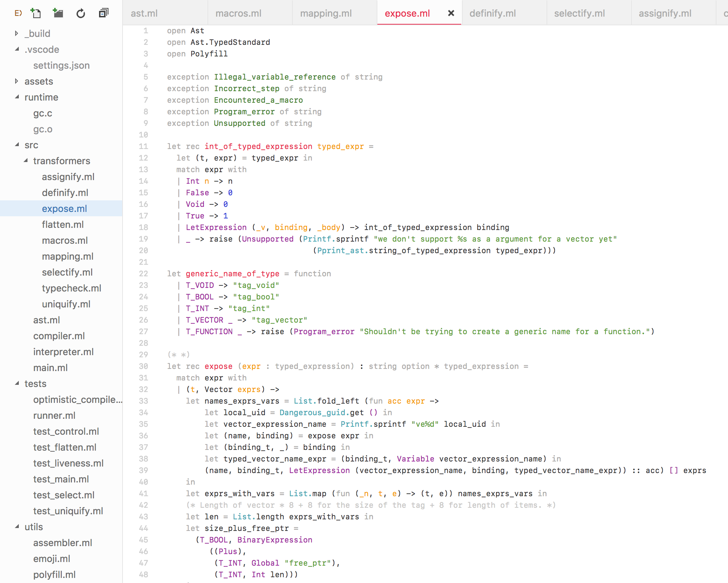Image resolution: width=728 pixels, height=583 pixels.
Task: Collapse all folders in explorer
Action: (103, 13)
